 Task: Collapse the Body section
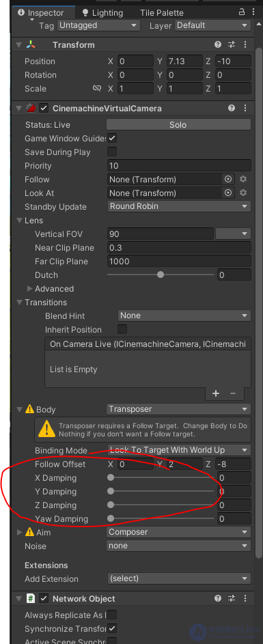pos(19,410)
